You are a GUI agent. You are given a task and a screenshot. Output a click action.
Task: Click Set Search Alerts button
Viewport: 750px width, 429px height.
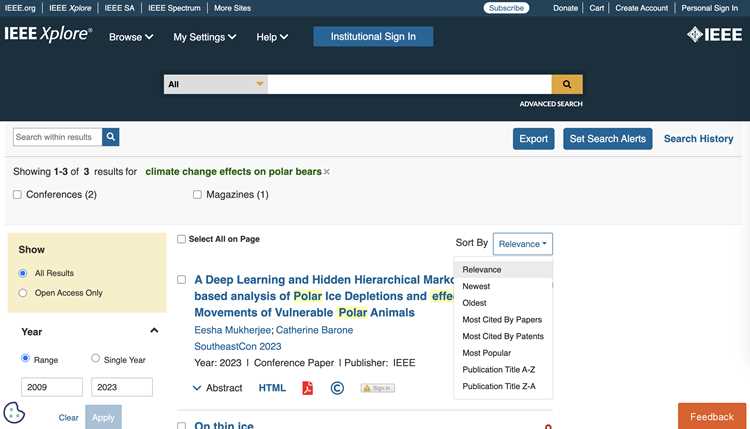point(607,139)
